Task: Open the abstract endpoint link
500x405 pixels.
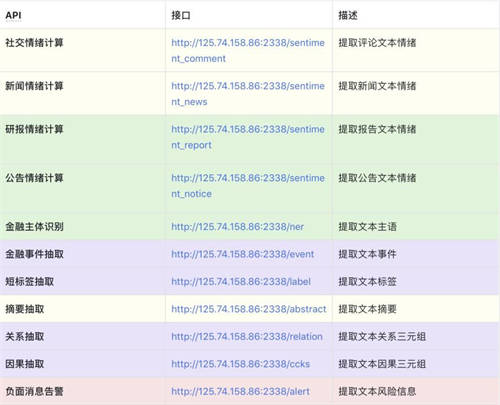Action: pos(249,309)
